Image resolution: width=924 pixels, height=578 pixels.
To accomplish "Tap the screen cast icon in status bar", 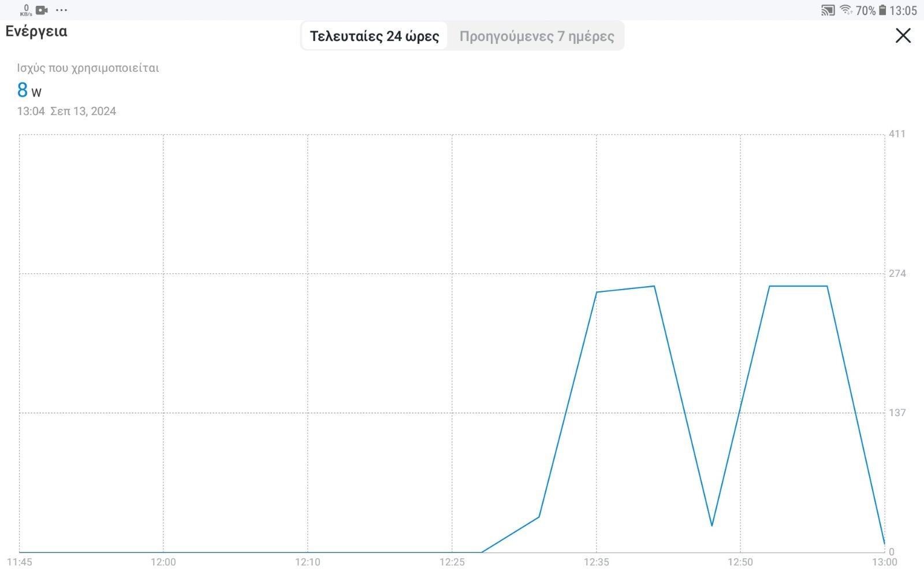I will 828,10.
